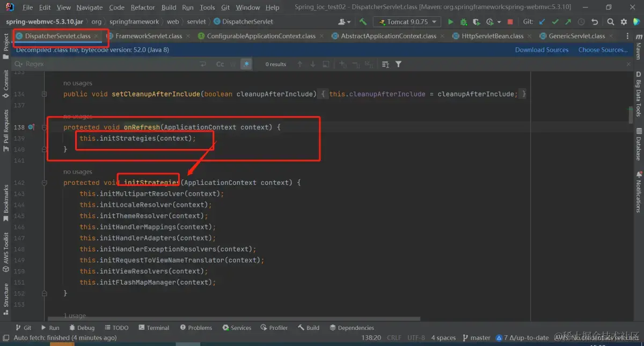
Task: Open the Commit tool window
Action: (x=6, y=83)
